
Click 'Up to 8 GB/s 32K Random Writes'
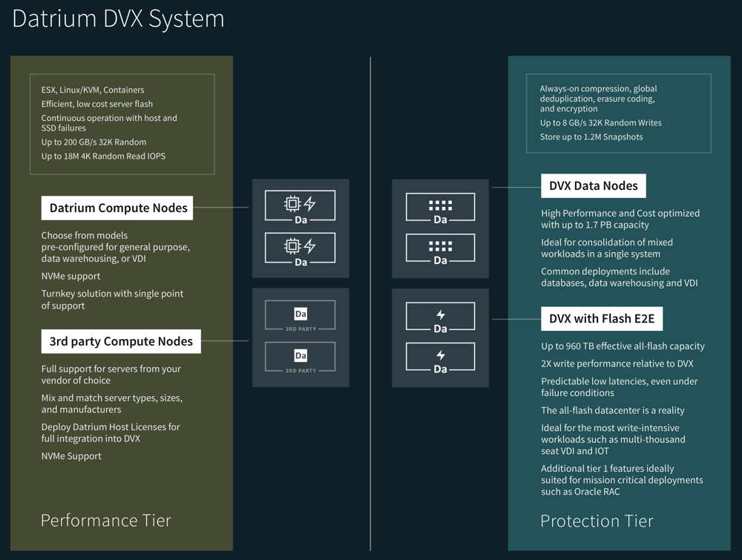601,123
